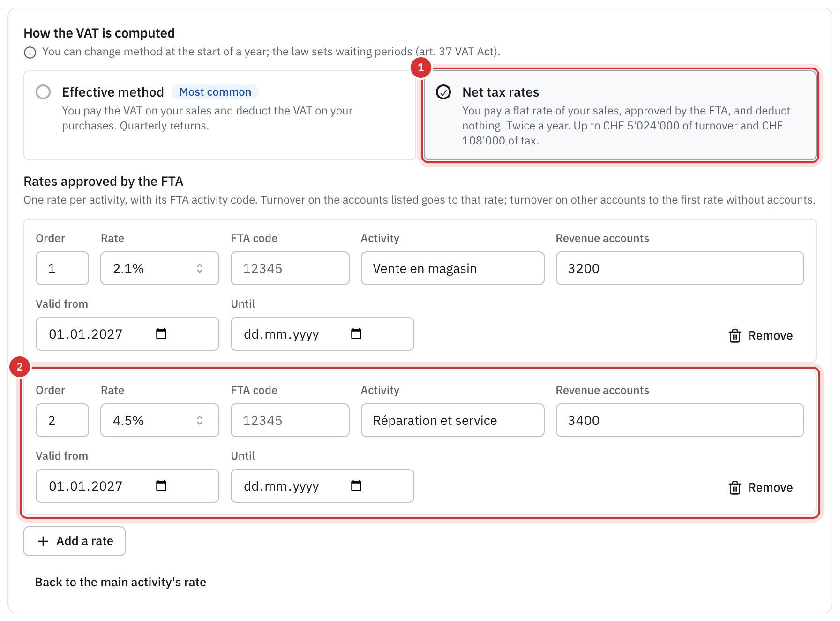
Task: Click the Add a rate button
Action: point(75,541)
